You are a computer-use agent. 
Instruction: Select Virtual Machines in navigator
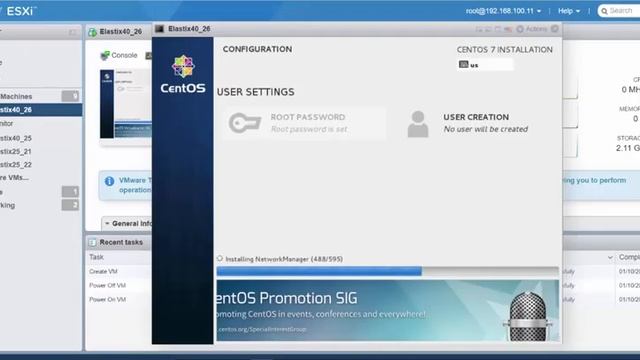[x=16, y=96]
